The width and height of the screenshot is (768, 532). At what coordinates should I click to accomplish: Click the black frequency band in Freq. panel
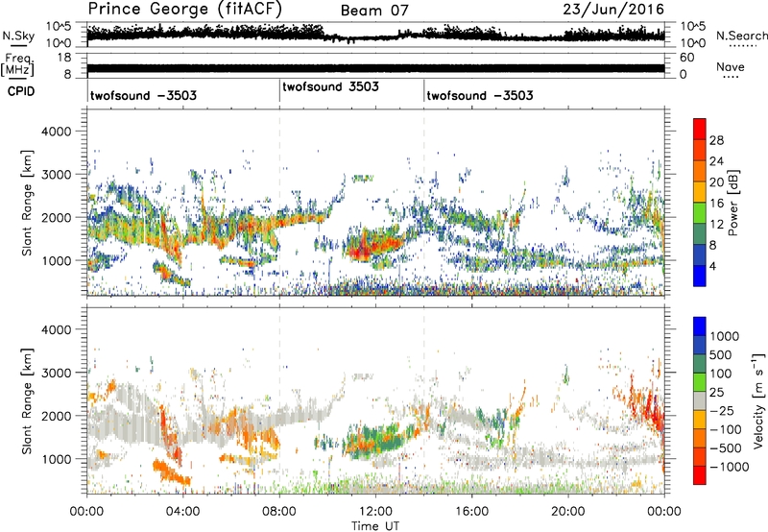coord(375,68)
